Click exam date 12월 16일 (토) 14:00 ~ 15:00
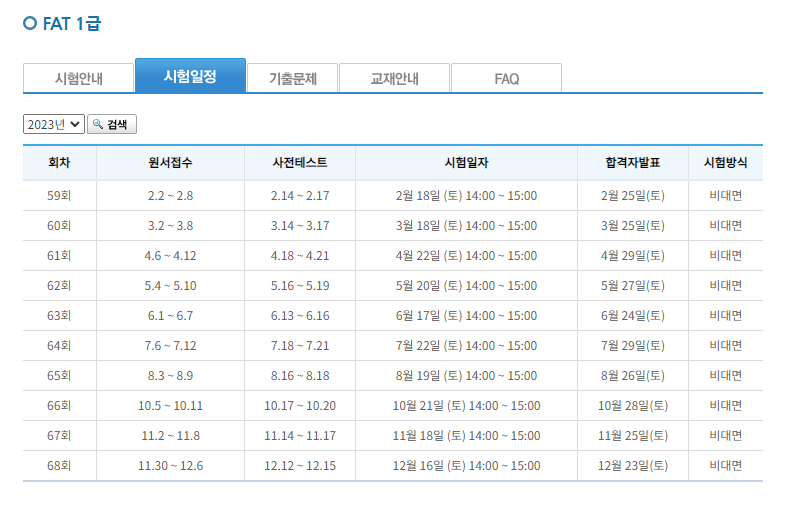 [x=466, y=465]
